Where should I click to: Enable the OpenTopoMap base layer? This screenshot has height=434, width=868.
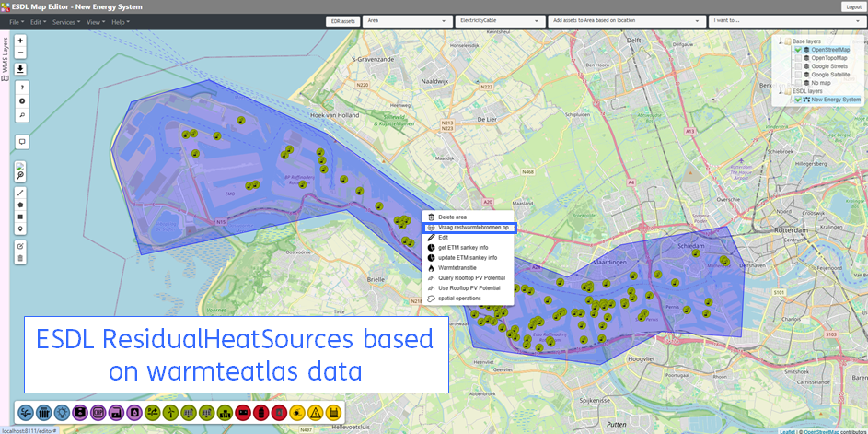coord(797,58)
